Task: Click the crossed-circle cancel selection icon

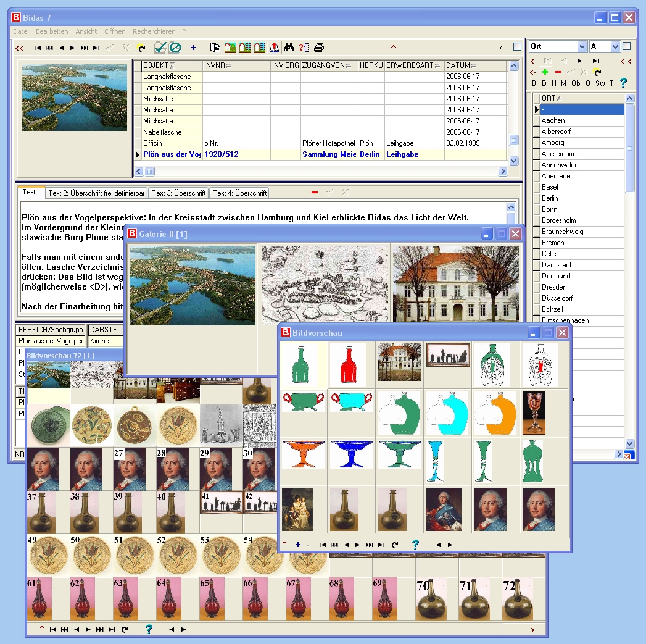Action: coord(175,48)
